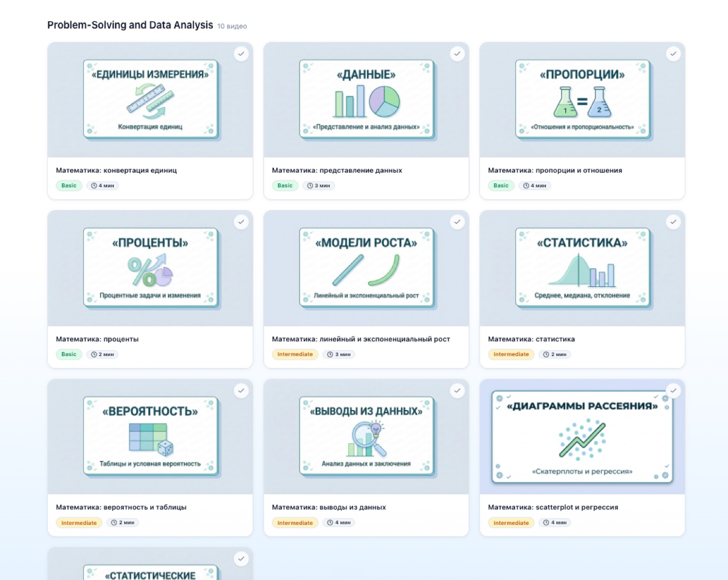Click Intermediate badge on линейный и экспоненциальный рост card
This screenshot has height=580, width=728.
[x=295, y=354]
